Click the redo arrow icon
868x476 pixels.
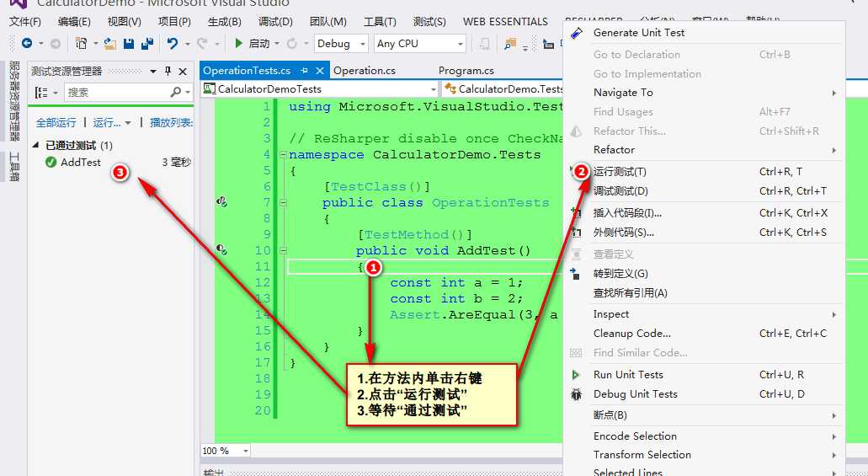(202, 43)
